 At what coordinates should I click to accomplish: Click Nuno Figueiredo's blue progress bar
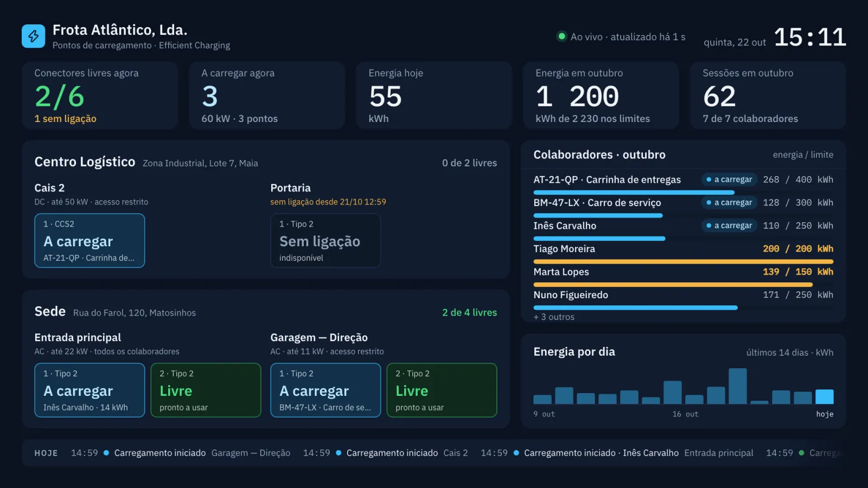tap(636, 308)
